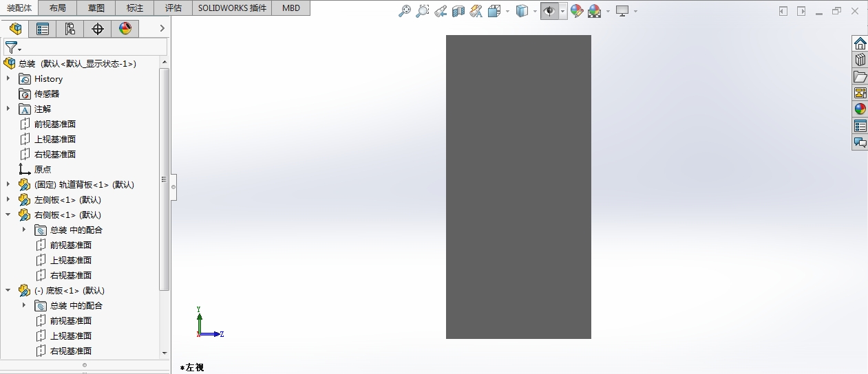Open the DimXpertManager crosshair tab
Viewport: 868px width, 374px height.
pyautogui.click(x=98, y=28)
